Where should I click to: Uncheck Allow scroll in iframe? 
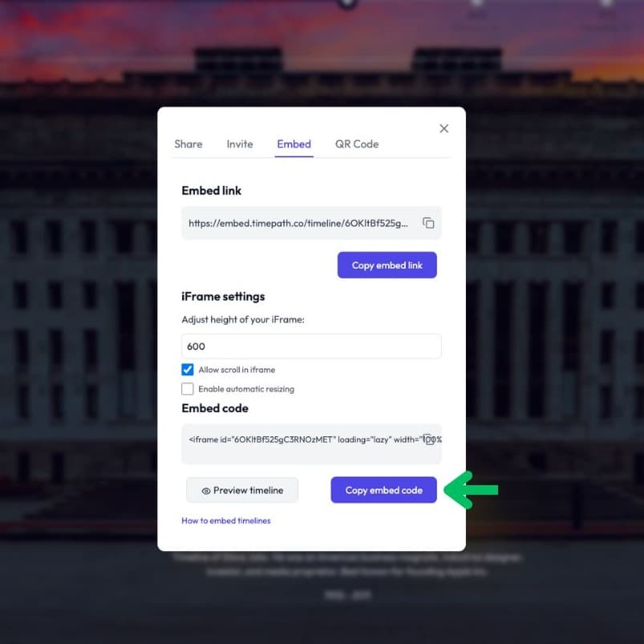click(x=188, y=370)
